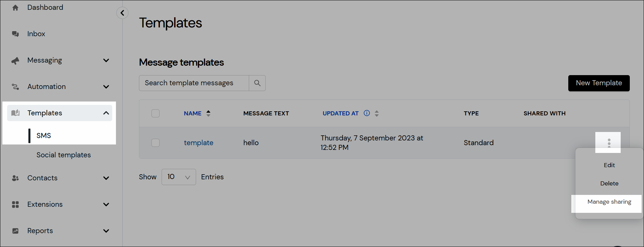This screenshot has width=644, height=247.
Task: Check the box for the template row
Action: 156,143
